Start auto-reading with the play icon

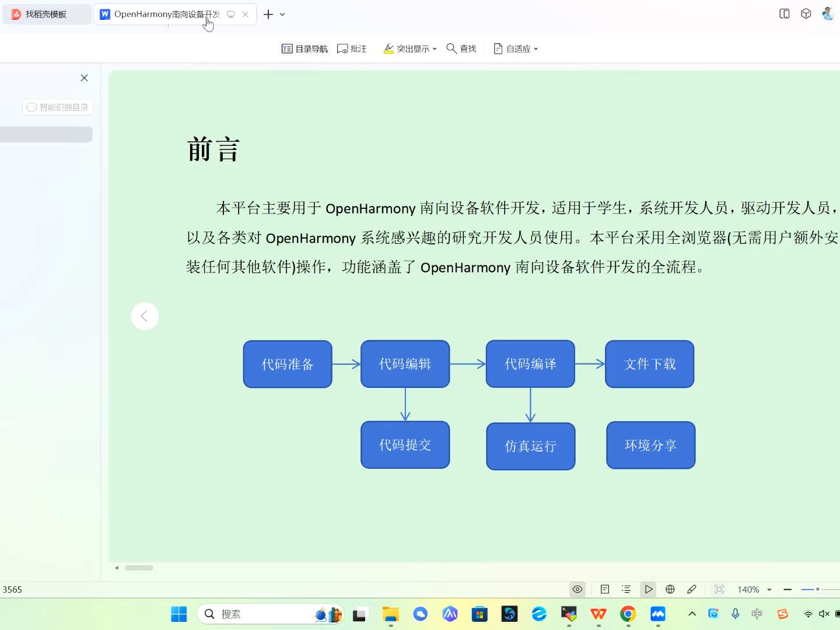pos(648,589)
